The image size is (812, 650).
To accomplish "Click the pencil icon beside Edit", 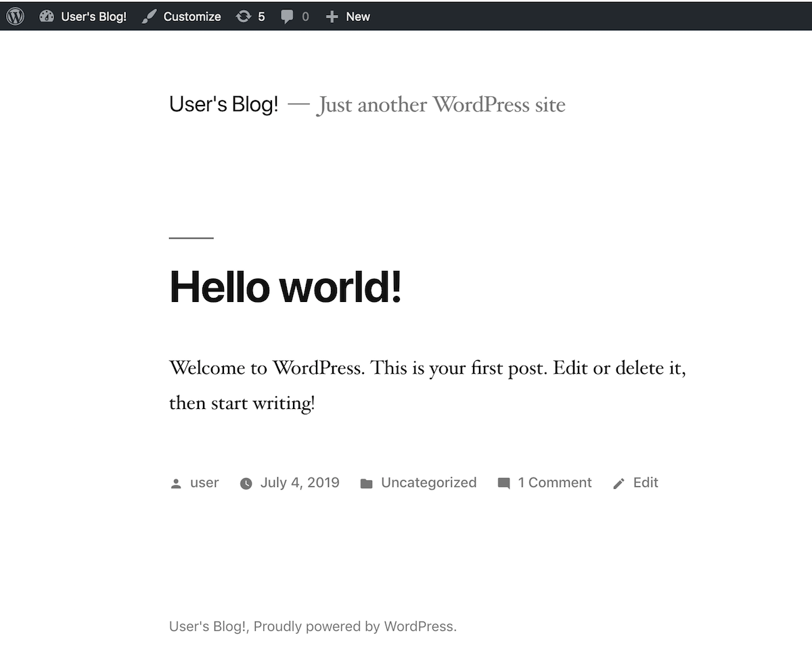I will point(618,483).
